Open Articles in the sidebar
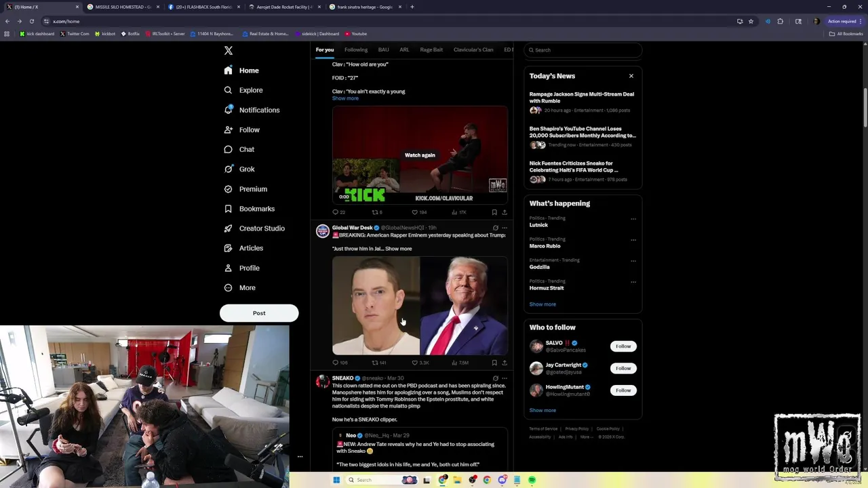 click(x=243, y=248)
